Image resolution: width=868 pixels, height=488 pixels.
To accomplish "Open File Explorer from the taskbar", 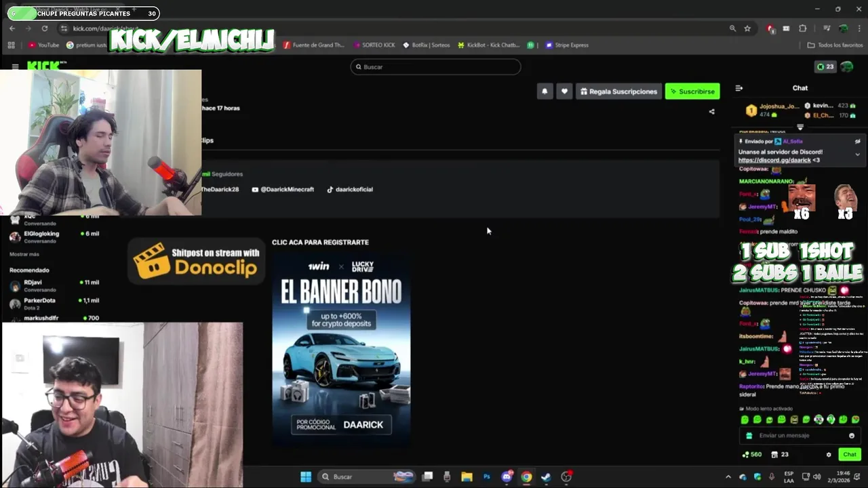I will [467, 476].
